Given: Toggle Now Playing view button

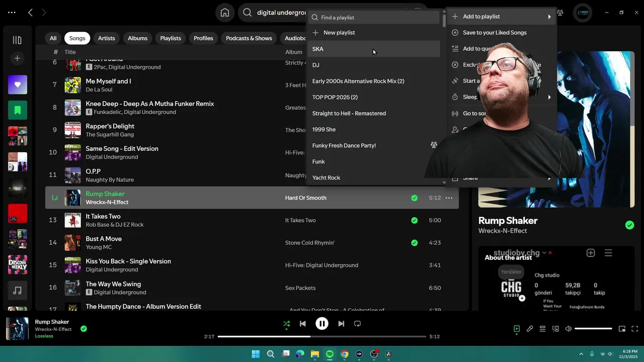Looking at the screenshot, I should 517,329.
